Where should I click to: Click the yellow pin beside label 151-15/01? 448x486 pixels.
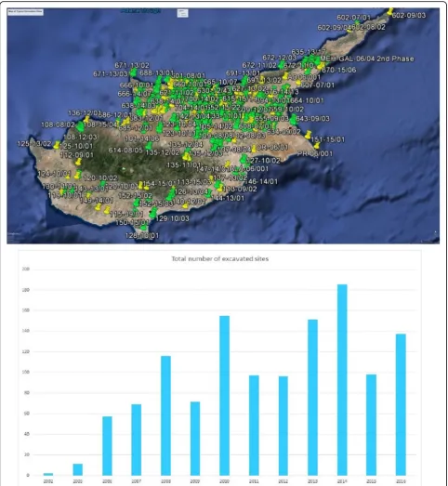(308, 135)
